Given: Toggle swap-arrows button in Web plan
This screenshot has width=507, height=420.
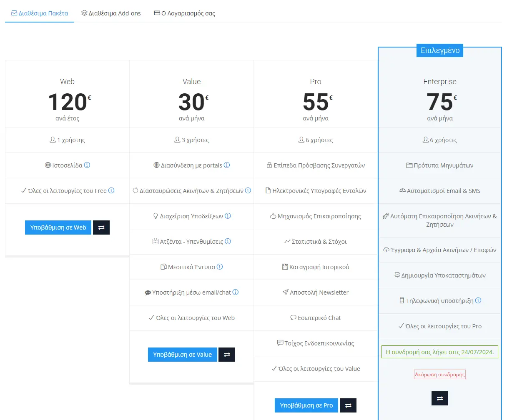Looking at the screenshot, I should [x=101, y=227].
